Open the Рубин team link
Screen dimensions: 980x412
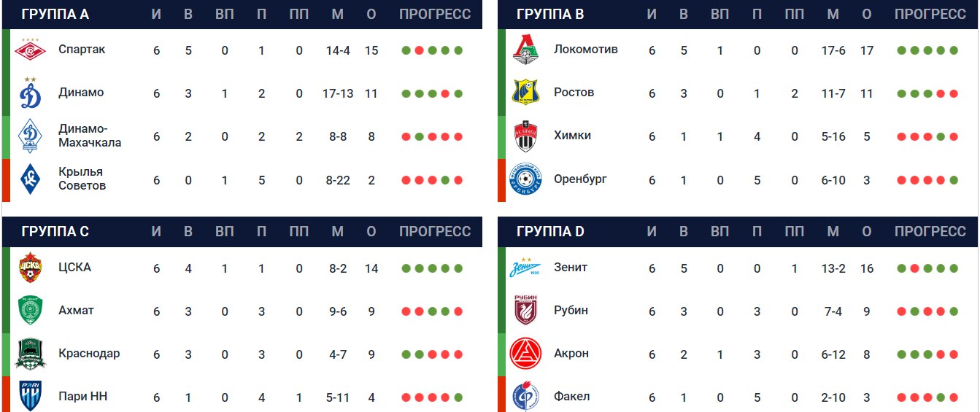pyautogui.click(x=571, y=311)
